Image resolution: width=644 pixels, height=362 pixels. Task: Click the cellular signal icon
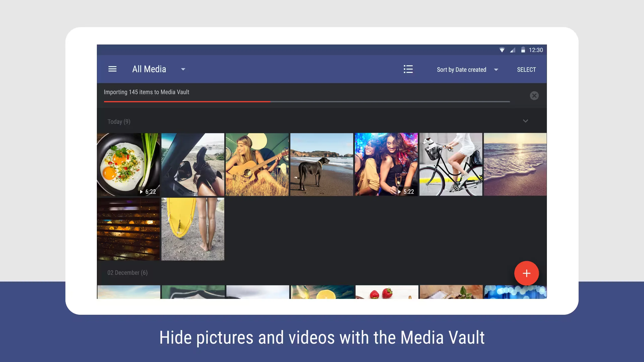(x=512, y=50)
